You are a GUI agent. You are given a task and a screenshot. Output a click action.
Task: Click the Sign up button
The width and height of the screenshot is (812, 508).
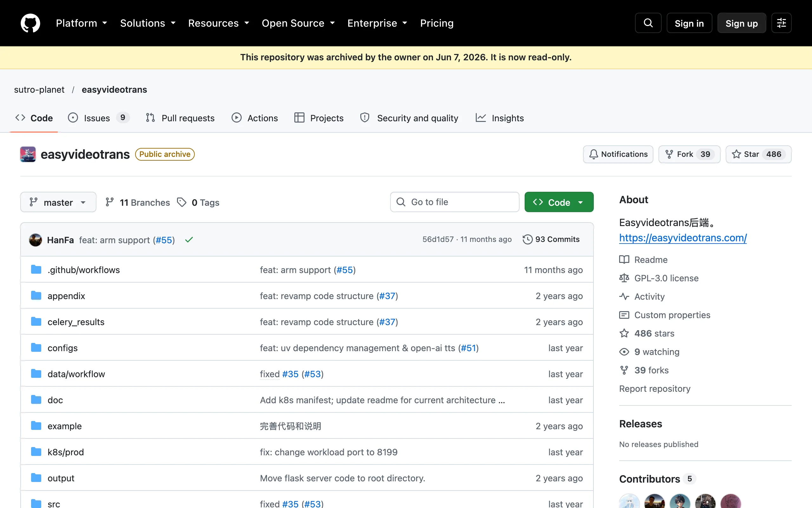pos(742,23)
